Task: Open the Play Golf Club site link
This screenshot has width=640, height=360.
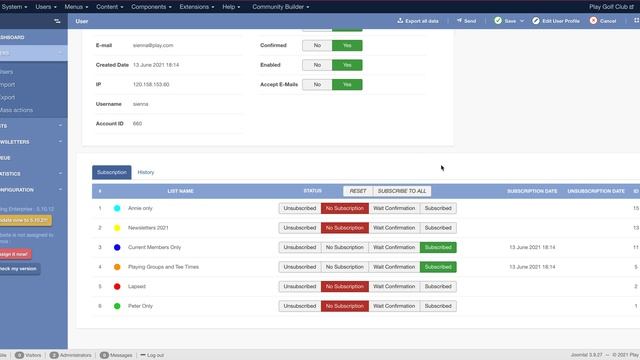Action: [611, 7]
